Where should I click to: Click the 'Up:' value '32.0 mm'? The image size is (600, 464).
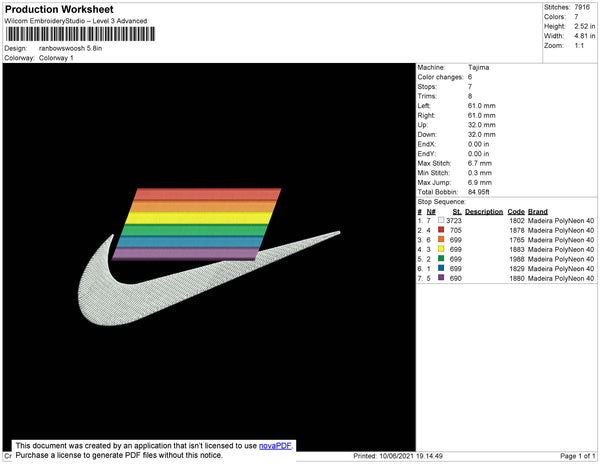pyautogui.click(x=481, y=125)
